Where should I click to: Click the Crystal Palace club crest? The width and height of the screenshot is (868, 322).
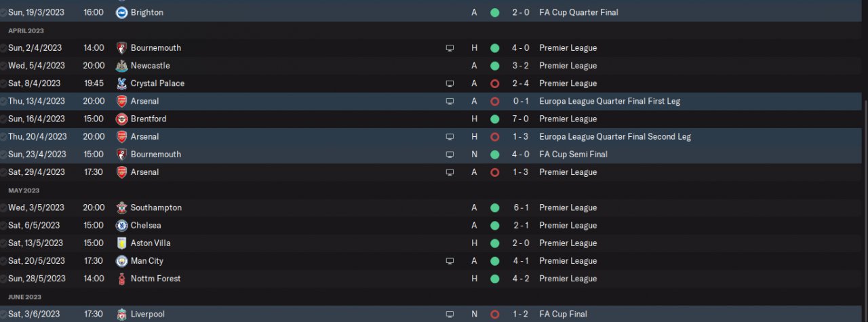click(122, 83)
